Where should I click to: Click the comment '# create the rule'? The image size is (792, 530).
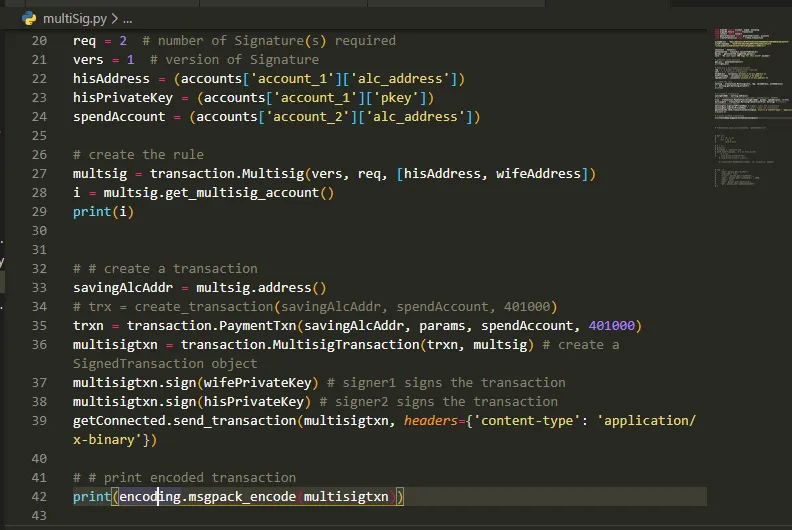click(x=138, y=155)
